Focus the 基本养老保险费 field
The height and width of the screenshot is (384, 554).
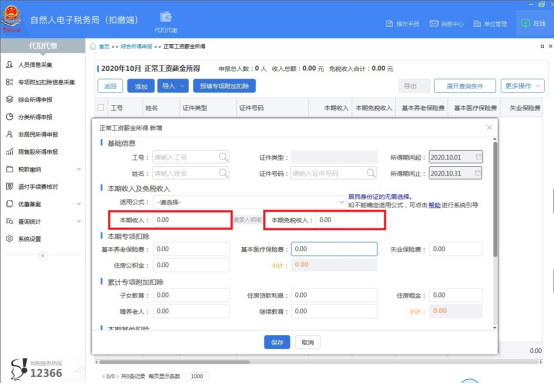click(191, 249)
